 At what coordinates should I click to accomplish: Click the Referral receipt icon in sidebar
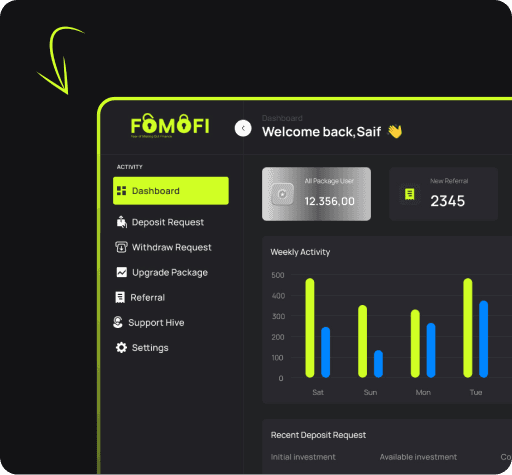pos(120,297)
